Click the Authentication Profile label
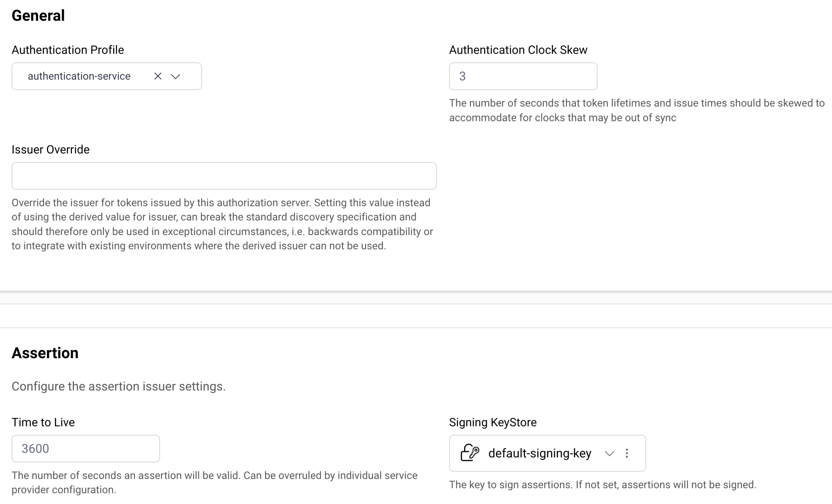 [x=68, y=50]
